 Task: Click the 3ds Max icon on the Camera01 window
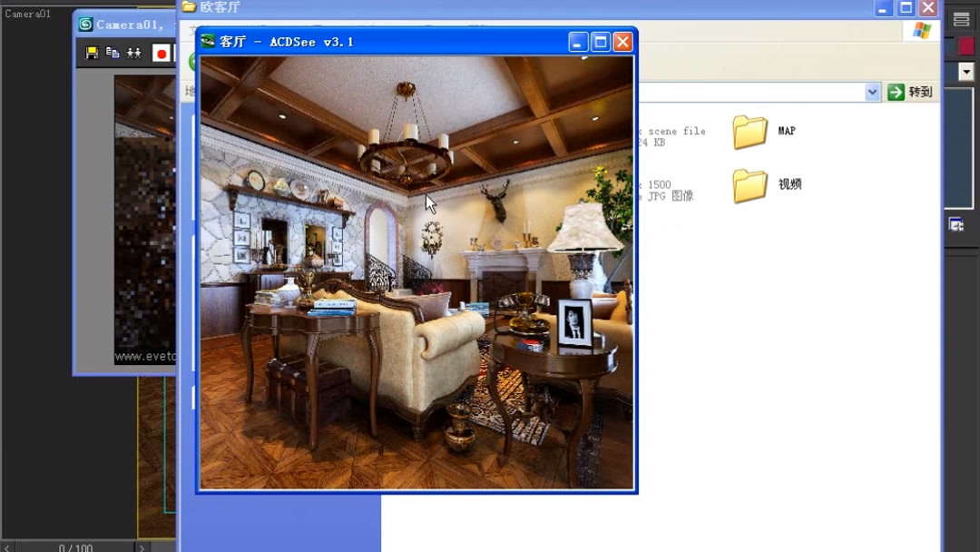[85, 24]
